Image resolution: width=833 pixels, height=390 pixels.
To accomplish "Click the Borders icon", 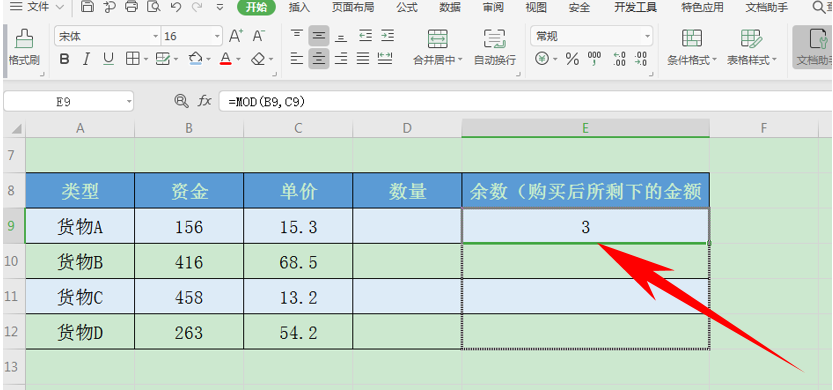I will click(x=132, y=59).
